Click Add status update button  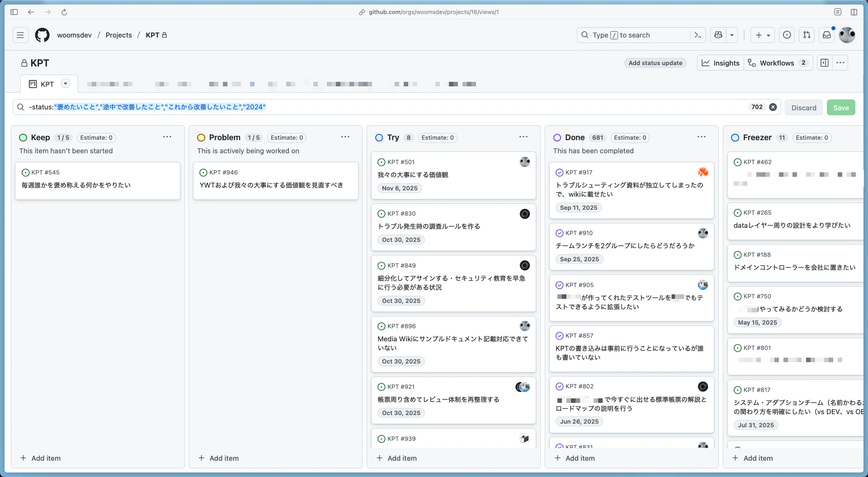tap(655, 63)
